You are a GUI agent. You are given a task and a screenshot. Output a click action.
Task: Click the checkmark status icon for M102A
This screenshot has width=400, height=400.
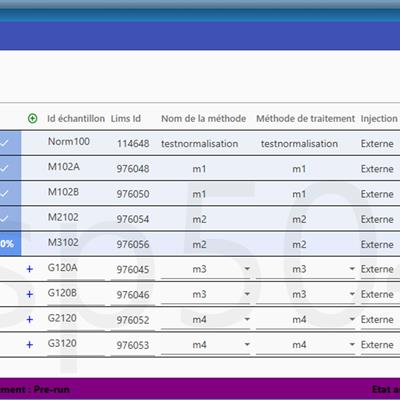(x=4, y=169)
